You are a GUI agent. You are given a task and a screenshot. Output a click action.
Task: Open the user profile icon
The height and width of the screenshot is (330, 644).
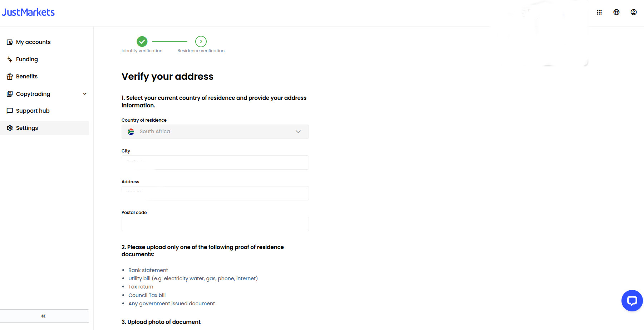pos(634,12)
